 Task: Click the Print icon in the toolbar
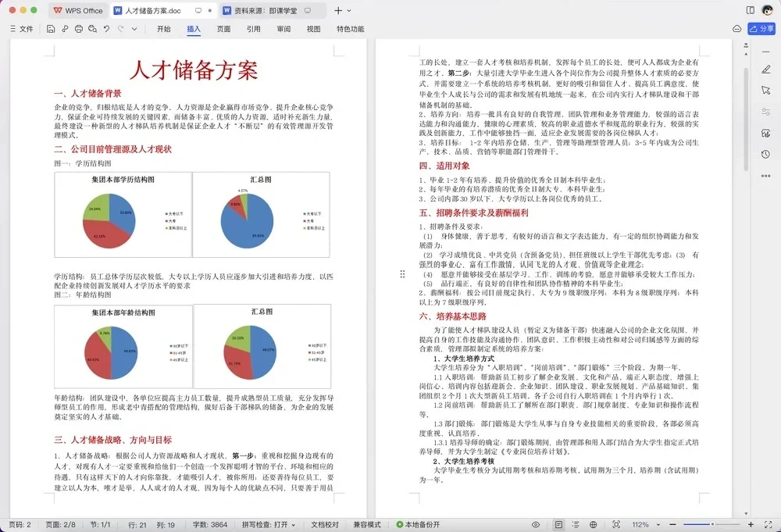(x=79, y=29)
